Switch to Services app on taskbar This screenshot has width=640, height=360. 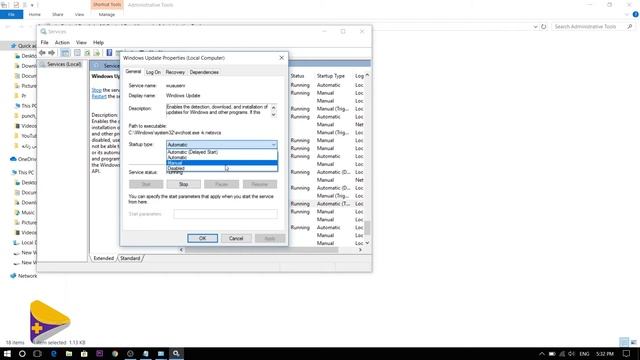click(176, 353)
